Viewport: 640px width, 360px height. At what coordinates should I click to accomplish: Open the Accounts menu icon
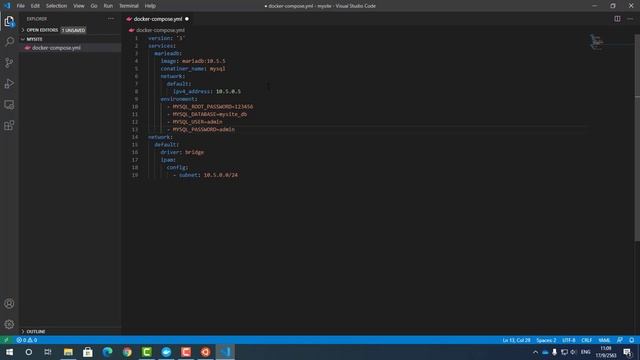[x=9, y=303]
